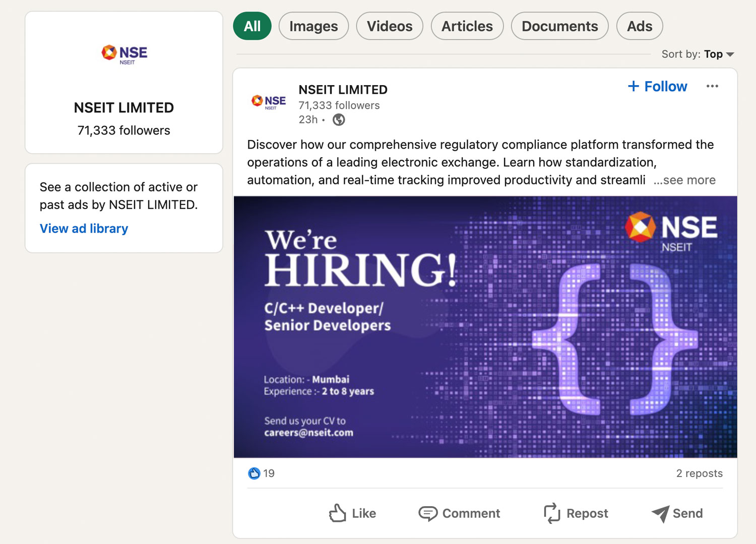This screenshot has height=544, width=756.
Task: Click the NSE logo beside post header
Action: click(269, 102)
